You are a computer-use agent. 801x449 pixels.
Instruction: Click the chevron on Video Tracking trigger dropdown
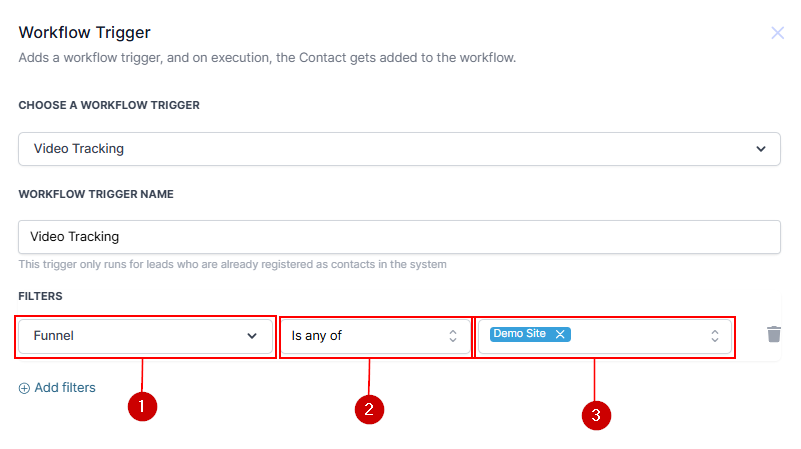(760, 149)
